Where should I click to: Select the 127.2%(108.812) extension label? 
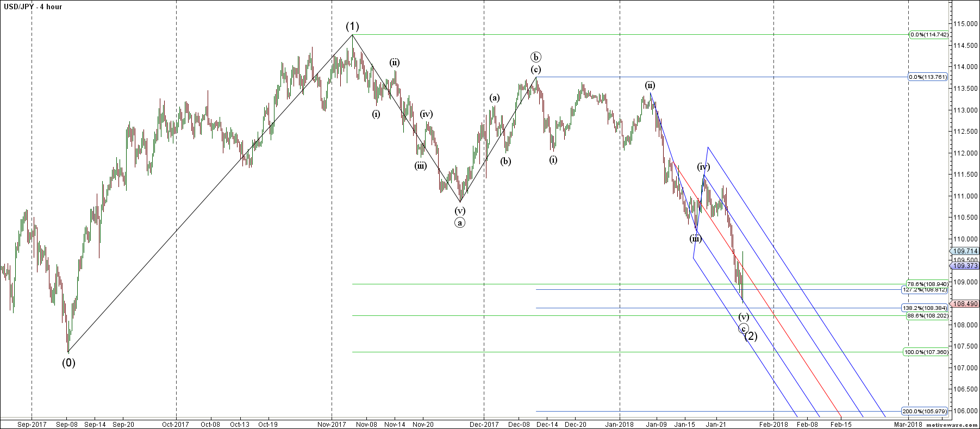926,290
